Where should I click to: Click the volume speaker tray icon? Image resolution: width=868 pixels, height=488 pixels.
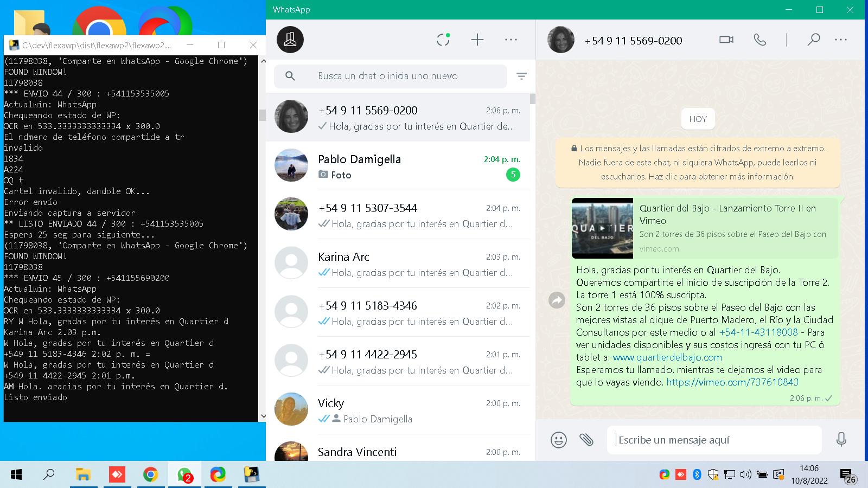pyautogui.click(x=746, y=475)
